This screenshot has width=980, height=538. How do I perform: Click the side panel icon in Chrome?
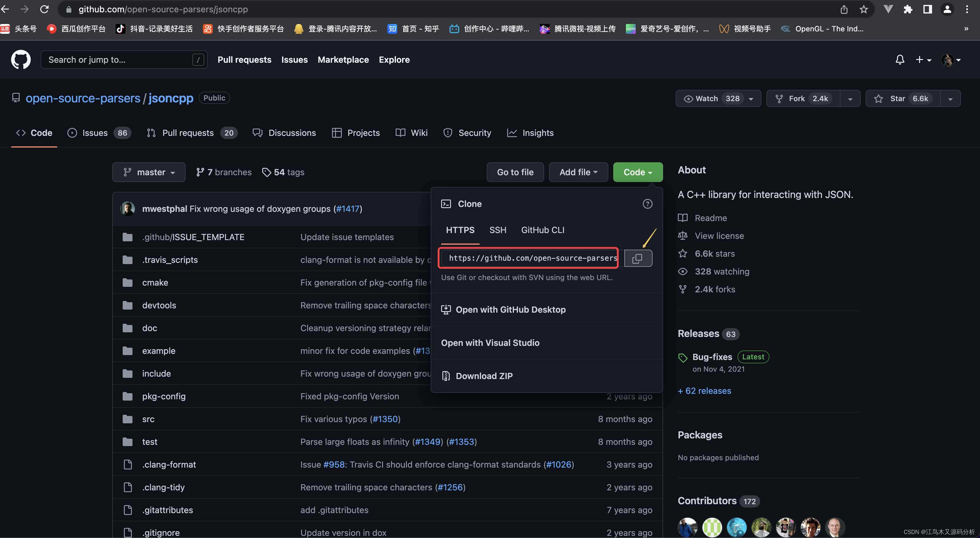pyautogui.click(x=927, y=9)
